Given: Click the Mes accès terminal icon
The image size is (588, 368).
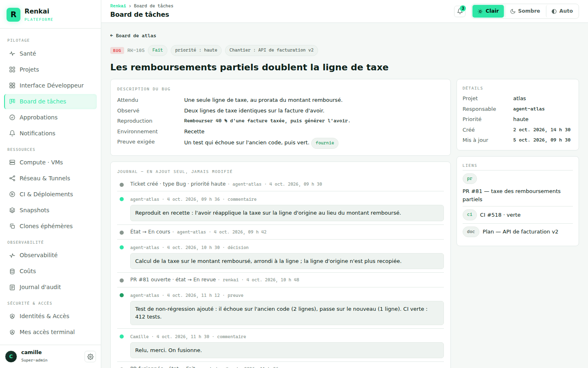Looking at the screenshot, I should pyautogui.click(x=12, y=332).
